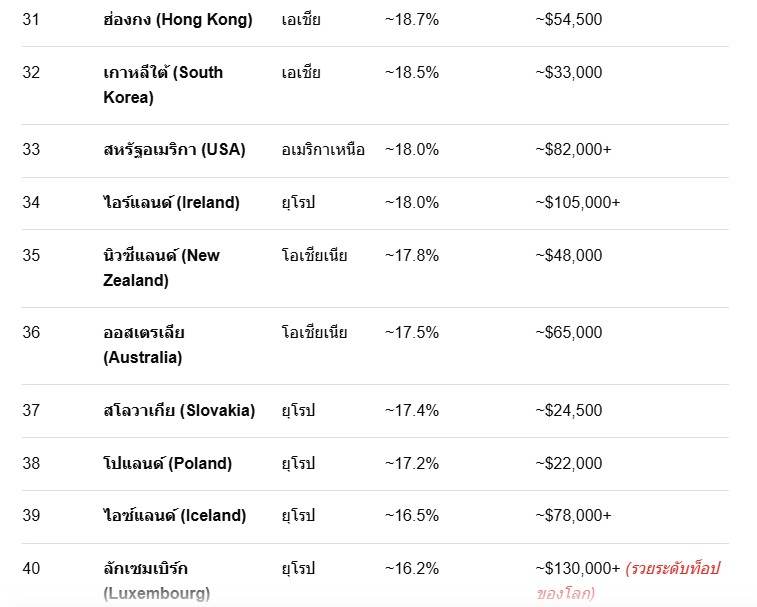Click the ~$105,000+ value for Ireland
The width and height of the screenshot is (757, 607).
tap(577, 202)
